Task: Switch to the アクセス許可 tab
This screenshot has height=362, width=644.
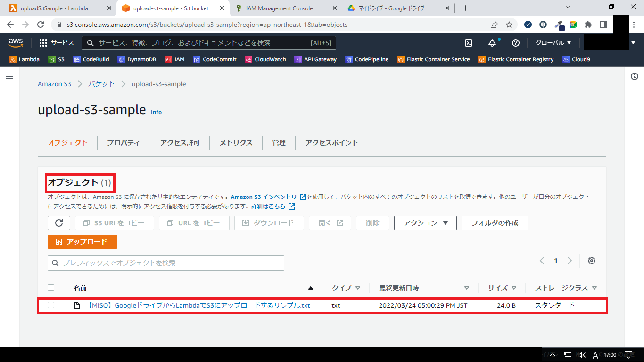Action: click(x=180, y=143)
